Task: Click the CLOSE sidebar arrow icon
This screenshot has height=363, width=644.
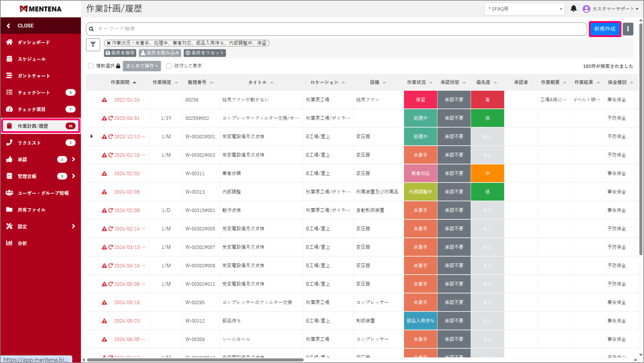Action: point(9,26)
